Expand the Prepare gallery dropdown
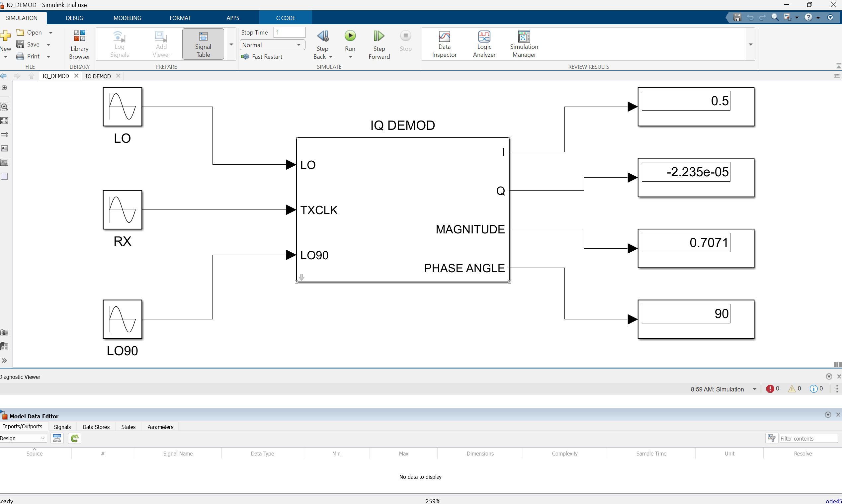Image resolution: width=842 pixels, height=504 pixels. click(x=231, y=44)
